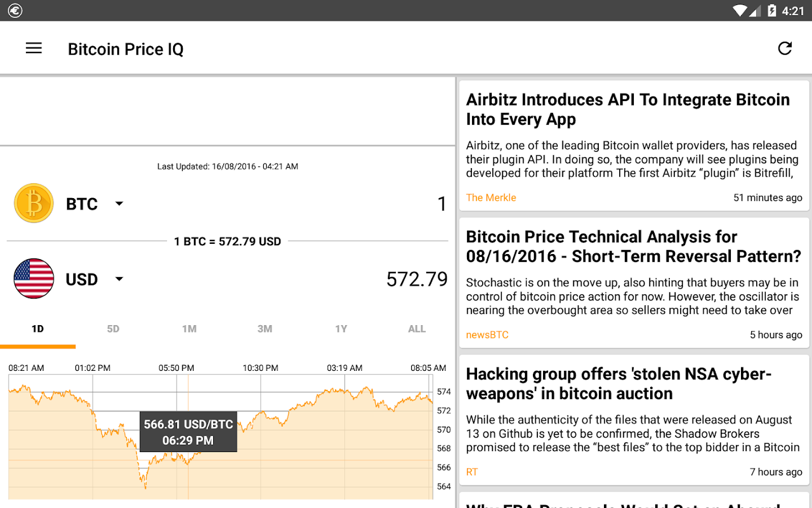812x508 pixels.
Task: Open The Merkle source link
Action: (x=491, y=198)
